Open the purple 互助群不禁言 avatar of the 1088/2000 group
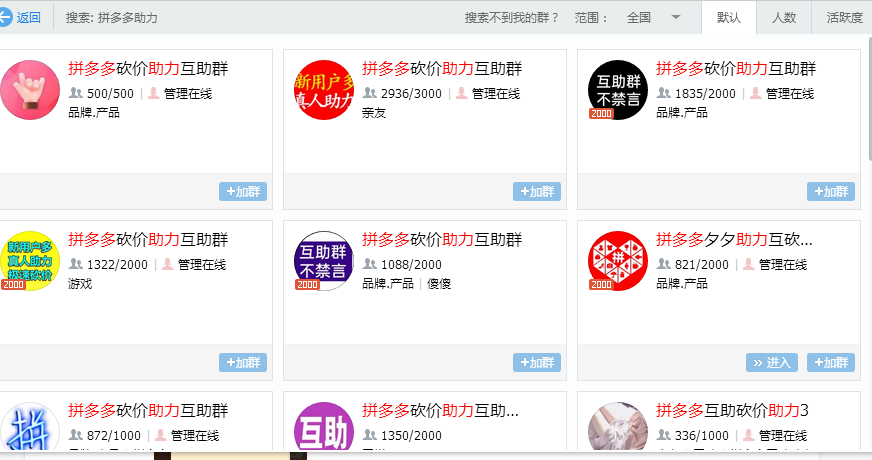 pyautogui.click(x=324, y=261)
